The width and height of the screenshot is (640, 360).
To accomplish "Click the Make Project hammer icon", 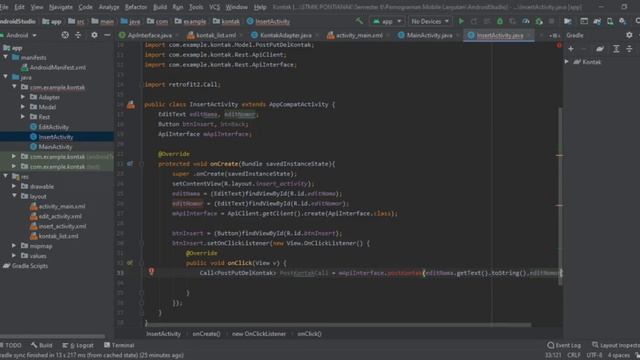I will (359, 21).
